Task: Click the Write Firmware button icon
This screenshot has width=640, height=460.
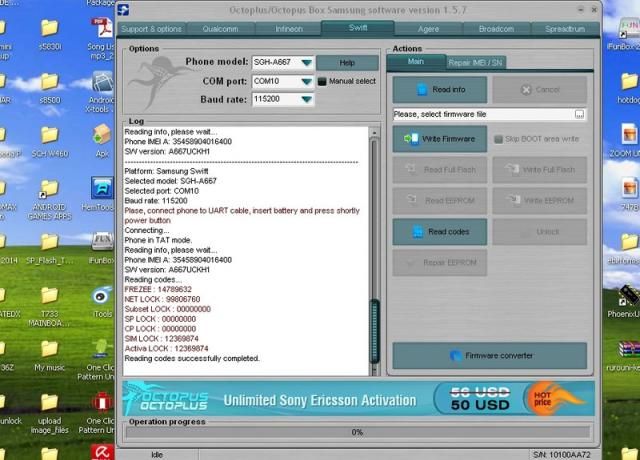Action: coord(410,139)
